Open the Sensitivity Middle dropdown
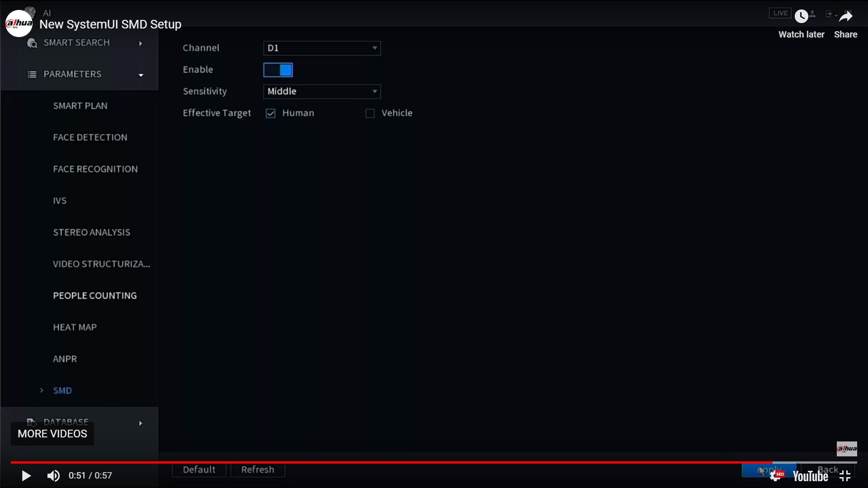 [x=322, y=92]
